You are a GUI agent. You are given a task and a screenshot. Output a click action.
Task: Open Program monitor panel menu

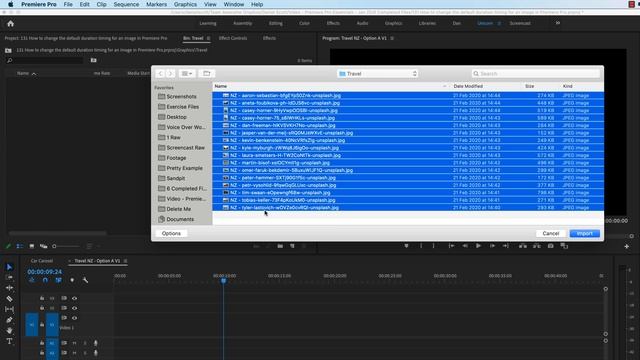(392, 38)
